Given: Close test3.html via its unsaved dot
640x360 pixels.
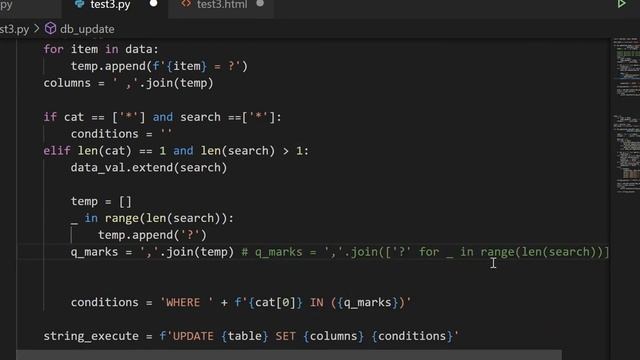Looking at the screenshot, I should (x=260, y=4).
